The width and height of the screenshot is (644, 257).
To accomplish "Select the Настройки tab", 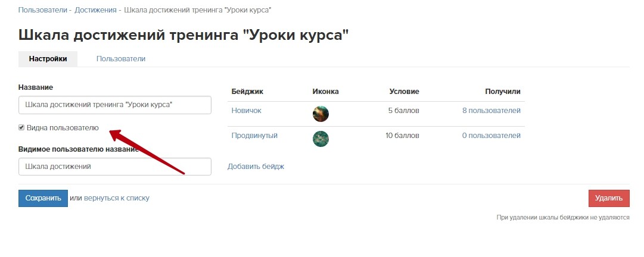I will pyautogui.click(x=48, y=59).
